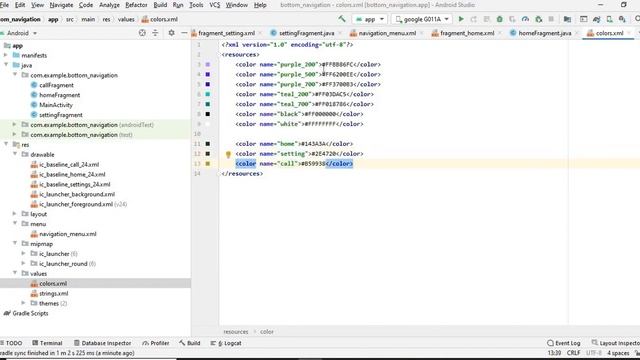
Task: Open the File menu
Action: coord(4,5)
